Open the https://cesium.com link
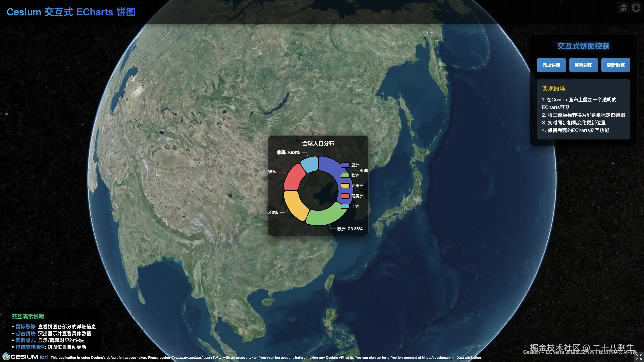The height and width of the screenshot is (362, 644). [438, 358]
